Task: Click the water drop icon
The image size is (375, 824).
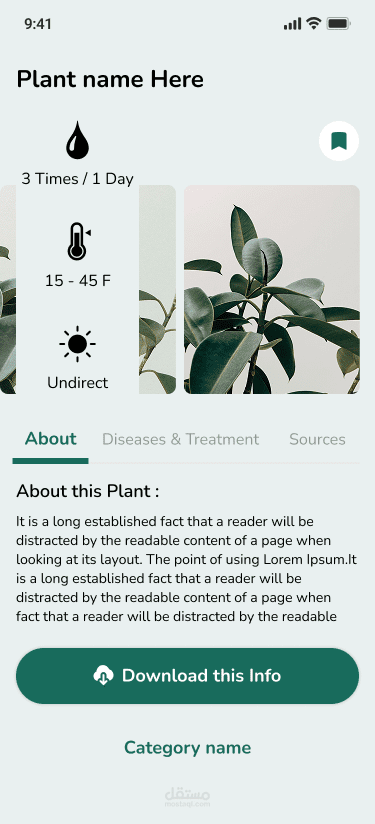Action: click(77, 140)
